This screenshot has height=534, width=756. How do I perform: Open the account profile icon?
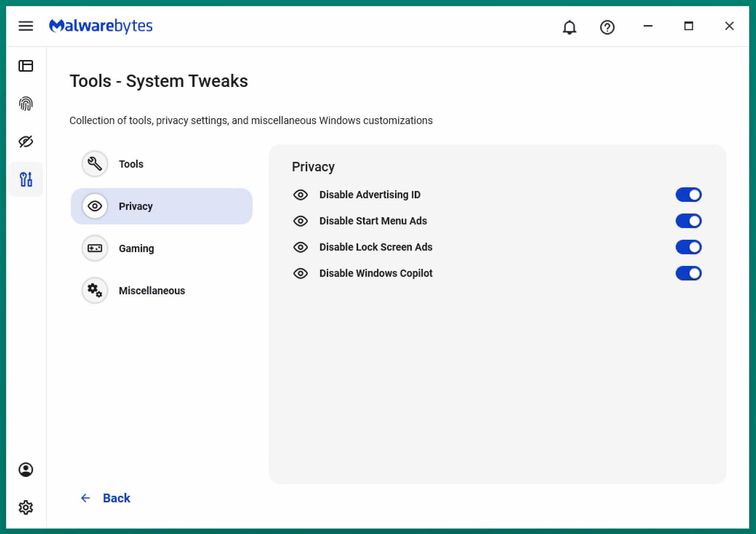click(25, 470)
